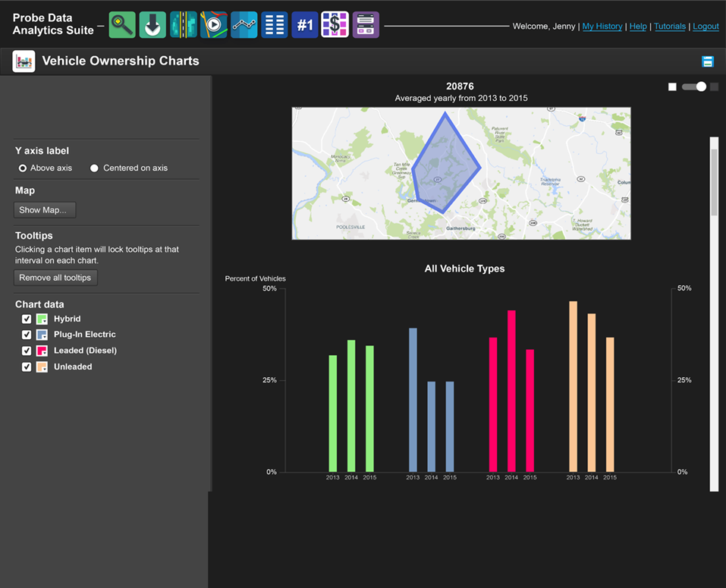Open the trend line chart tool
Image resolution: width=726 pixels, height=588 pixels.
pos(243,24)
